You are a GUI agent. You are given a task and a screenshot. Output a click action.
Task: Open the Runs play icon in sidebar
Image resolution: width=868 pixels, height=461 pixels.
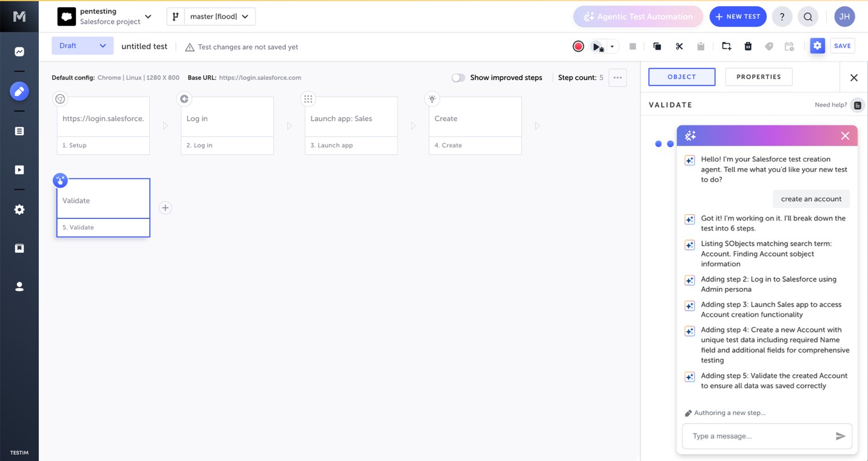pyautogui.click(x=19, y=170)
